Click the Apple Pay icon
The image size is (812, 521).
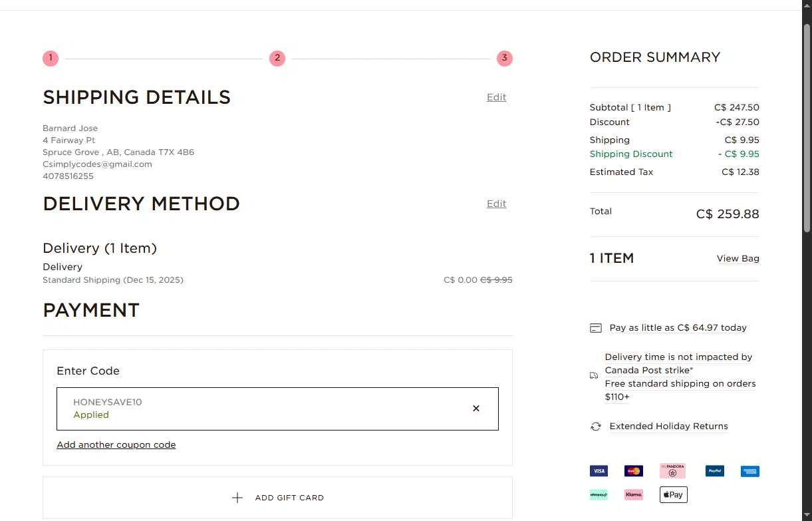coord(673,494)
